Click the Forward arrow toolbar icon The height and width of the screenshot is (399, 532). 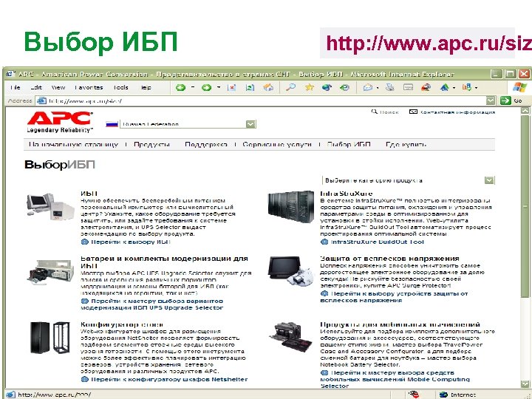coord(206,87)
